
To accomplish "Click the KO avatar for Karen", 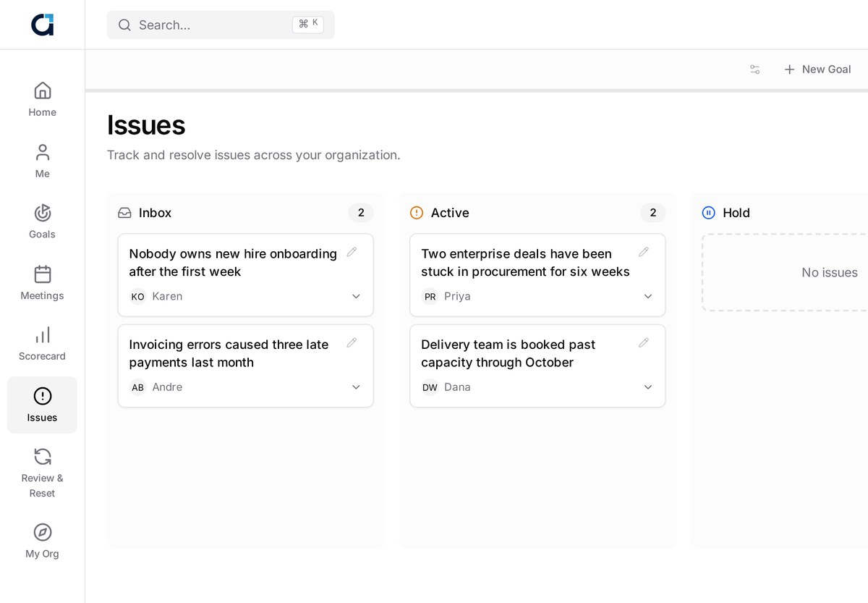I will click(138, 297).
